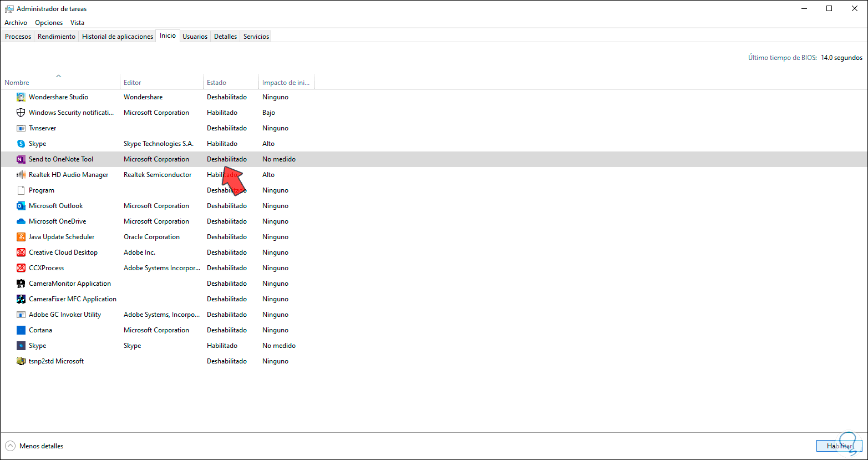
Task: Click Skype icon in Skype Technologies S.A. row
Action: click(x=21, y=144)
